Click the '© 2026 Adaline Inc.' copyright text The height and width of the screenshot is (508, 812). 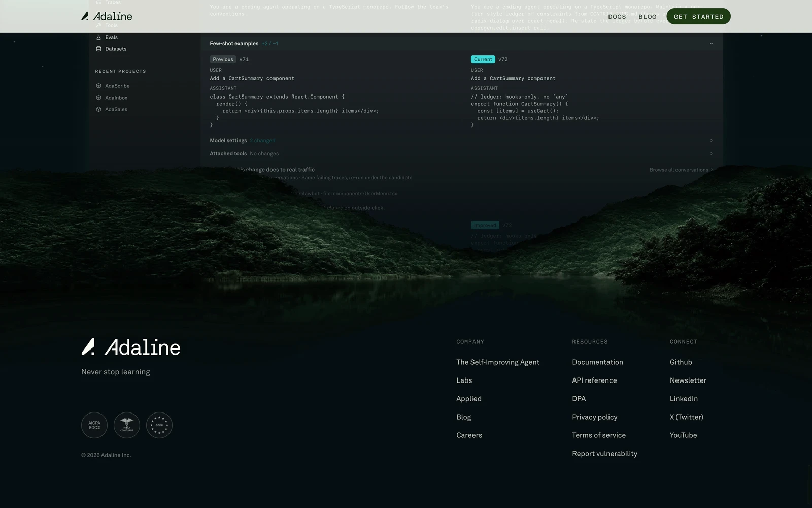point(106,455)
